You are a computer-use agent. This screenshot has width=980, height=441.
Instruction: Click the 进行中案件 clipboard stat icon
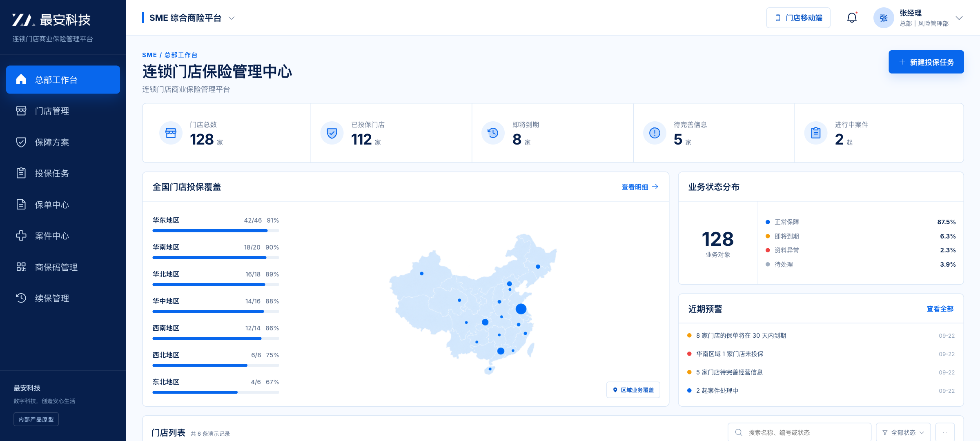tap(816, 133)
